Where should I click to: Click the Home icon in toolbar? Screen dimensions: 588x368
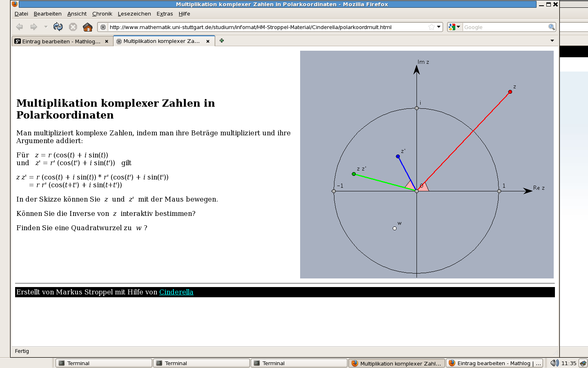(x=87, y=27)
